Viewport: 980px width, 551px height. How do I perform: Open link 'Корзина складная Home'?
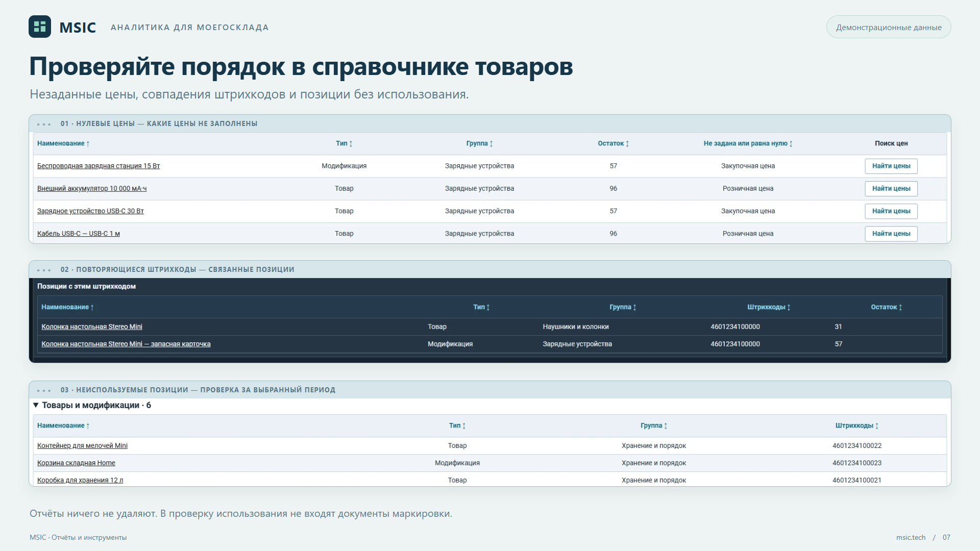click(76, 463)
